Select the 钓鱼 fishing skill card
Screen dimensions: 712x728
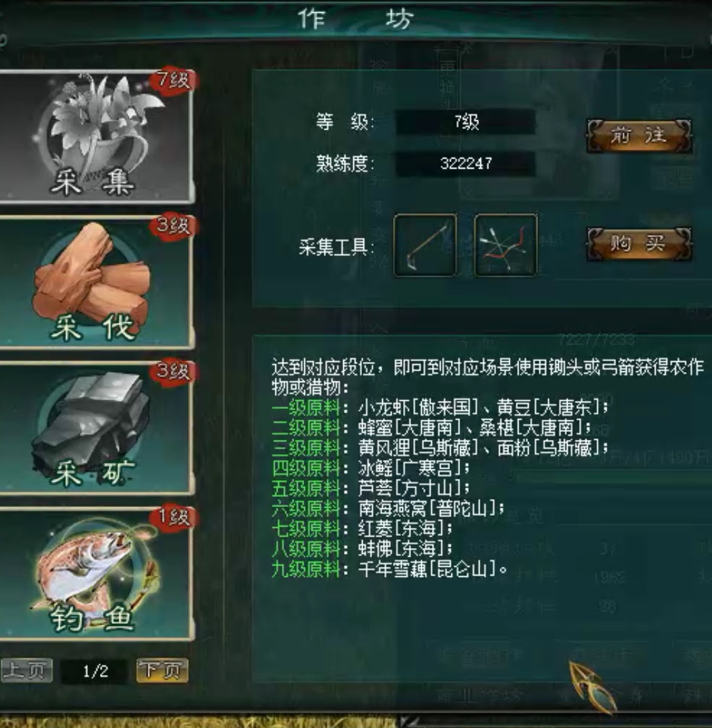[x=96, y=574]
